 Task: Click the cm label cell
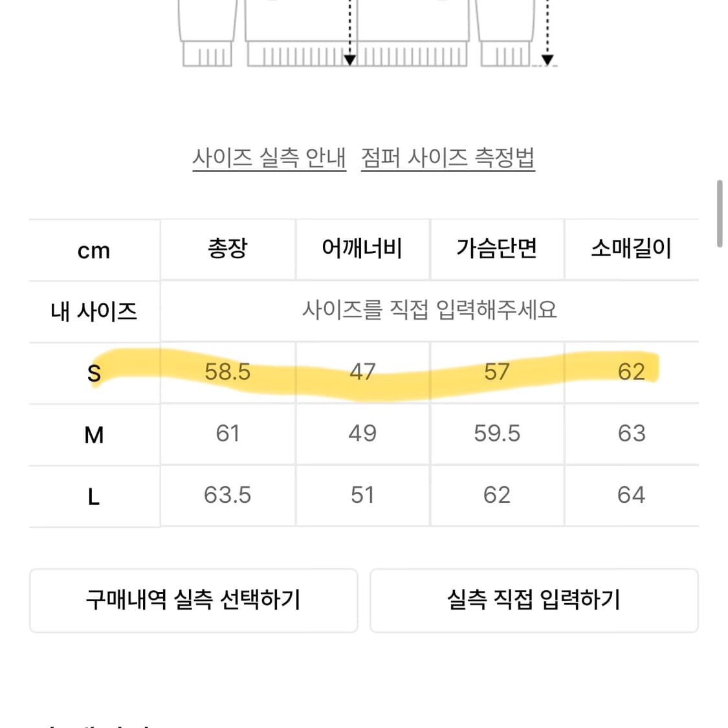point(94,250)
